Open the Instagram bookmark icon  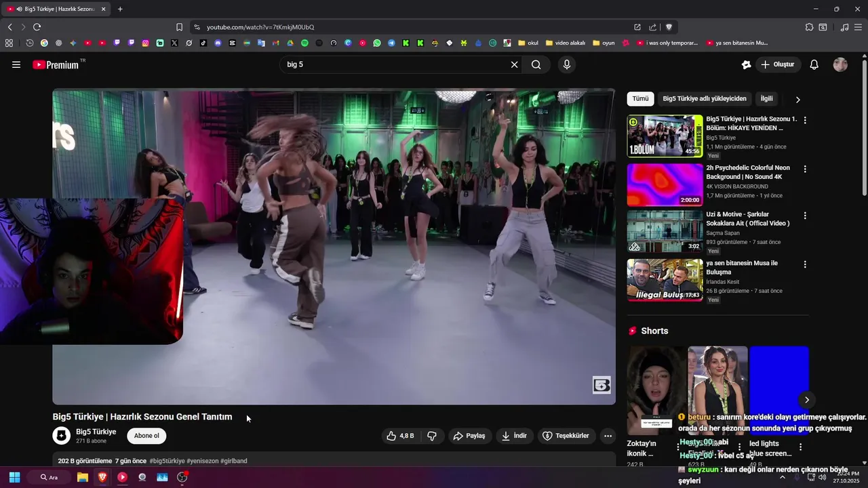[x=145, y=43]
